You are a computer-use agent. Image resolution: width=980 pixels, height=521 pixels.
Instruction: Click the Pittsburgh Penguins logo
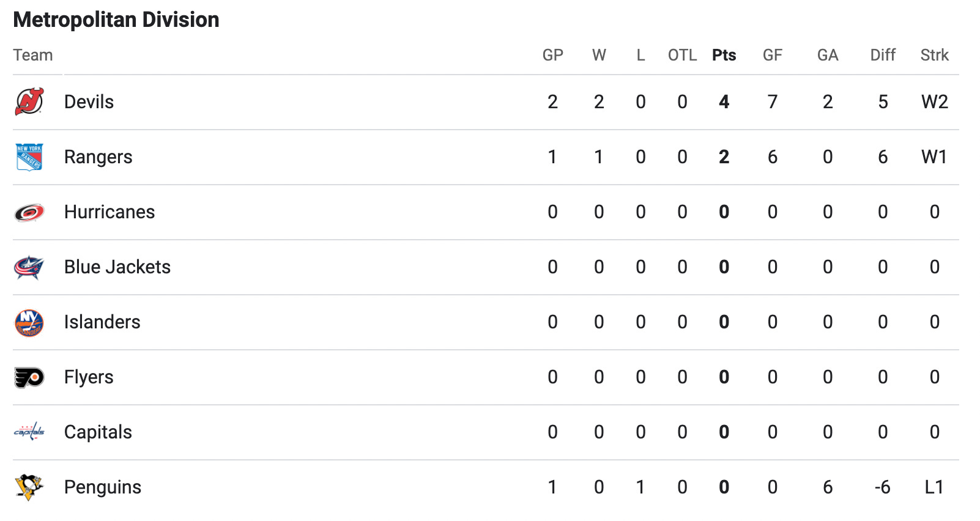[x=29, y=487]
